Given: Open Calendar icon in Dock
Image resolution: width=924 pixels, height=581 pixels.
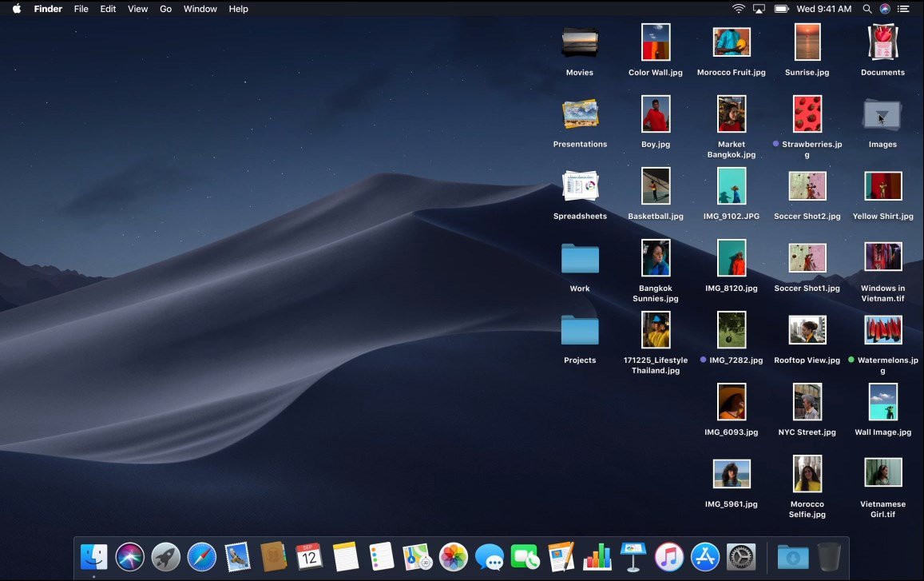Looking at the screenshot, I should (309, 557).
